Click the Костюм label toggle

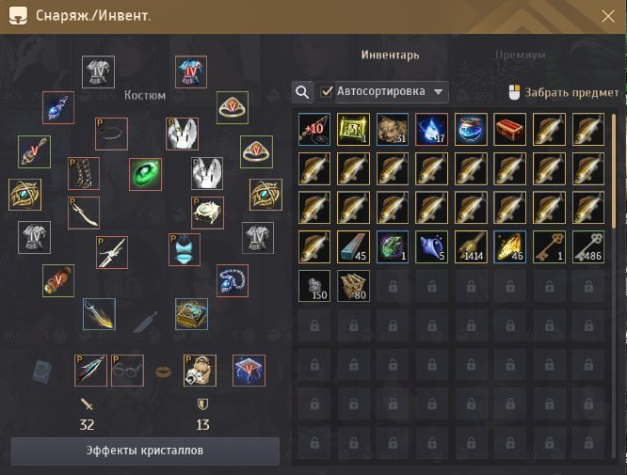(145, 95)
